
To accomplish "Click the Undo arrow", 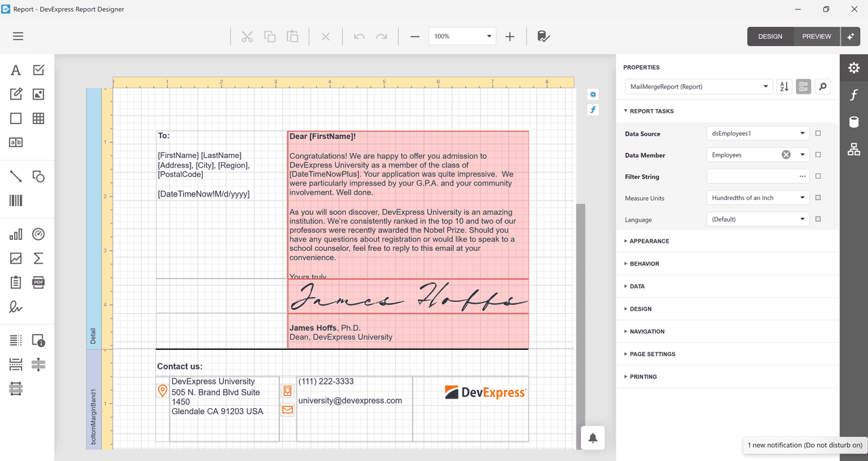I will pyautogui.click(x=359, y=37).
